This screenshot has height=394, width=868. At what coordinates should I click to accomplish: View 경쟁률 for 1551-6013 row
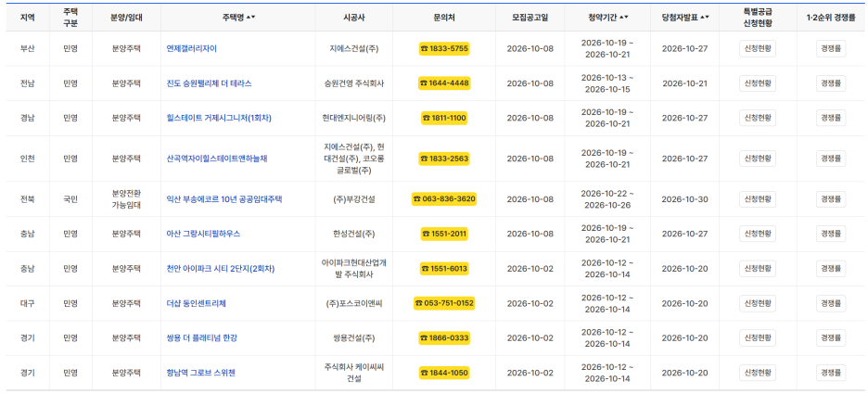point(831,269)
